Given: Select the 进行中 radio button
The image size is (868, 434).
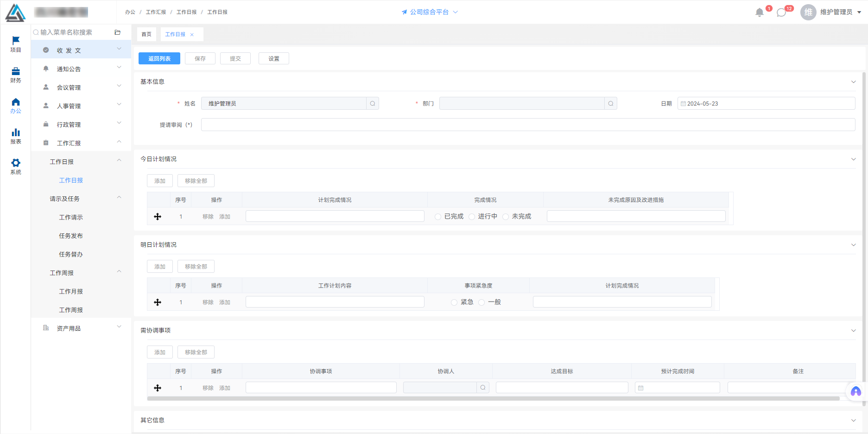Looking at the screenshot, I should (472, 217).
